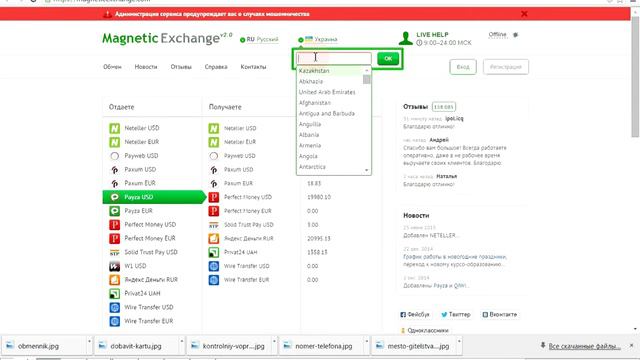Open the Украина country selector
The width and height of the screenshot is (640, 360).
click(x=318, y=40)
